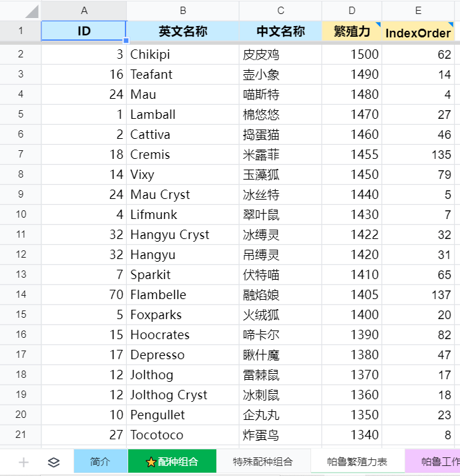Click the Mau Cryst cell
This screenshot has width=460, height=476.
[183, 194]
